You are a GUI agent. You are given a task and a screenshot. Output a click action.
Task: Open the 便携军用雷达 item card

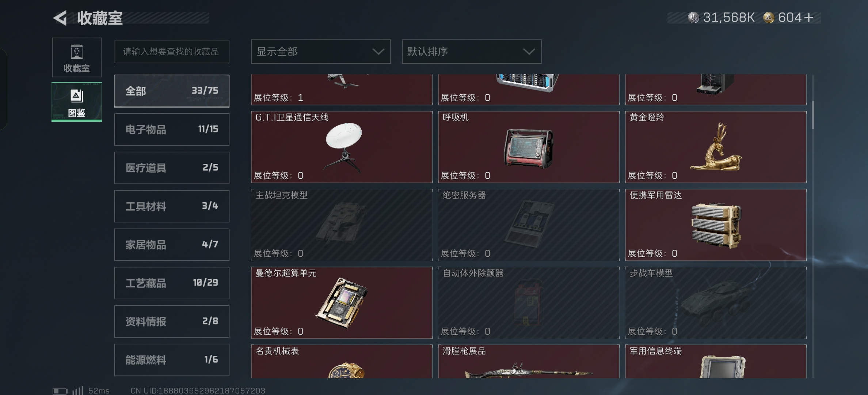(716, 225)
